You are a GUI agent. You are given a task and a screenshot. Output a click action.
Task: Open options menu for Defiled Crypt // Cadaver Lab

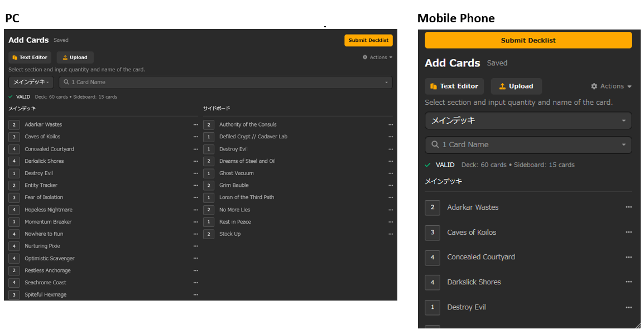point(391,137)
